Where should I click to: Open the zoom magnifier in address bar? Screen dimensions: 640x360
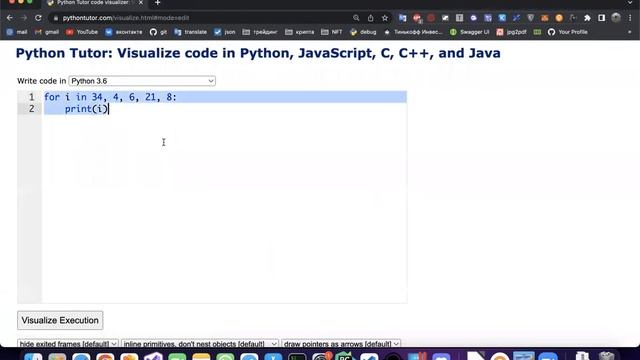[x=356, y=18]
